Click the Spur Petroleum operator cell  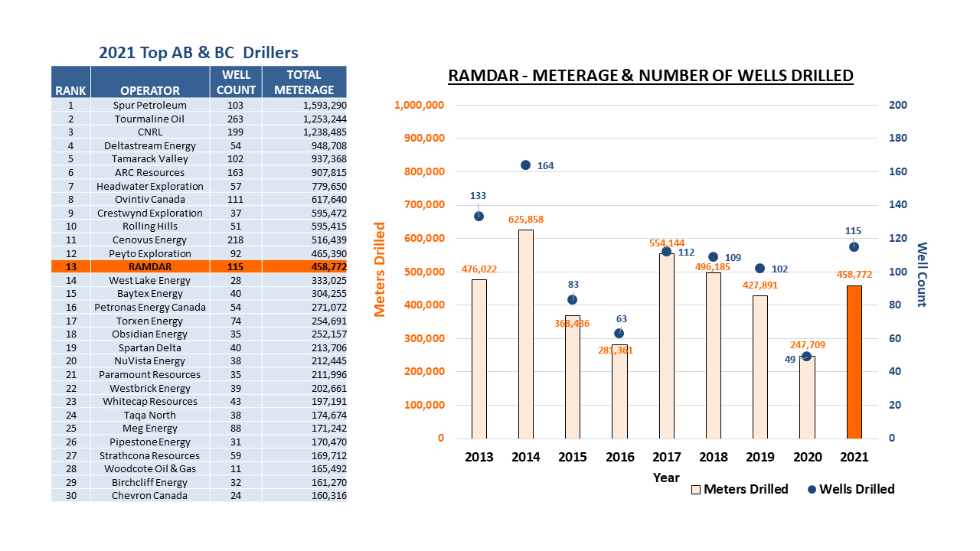[150, 105]
